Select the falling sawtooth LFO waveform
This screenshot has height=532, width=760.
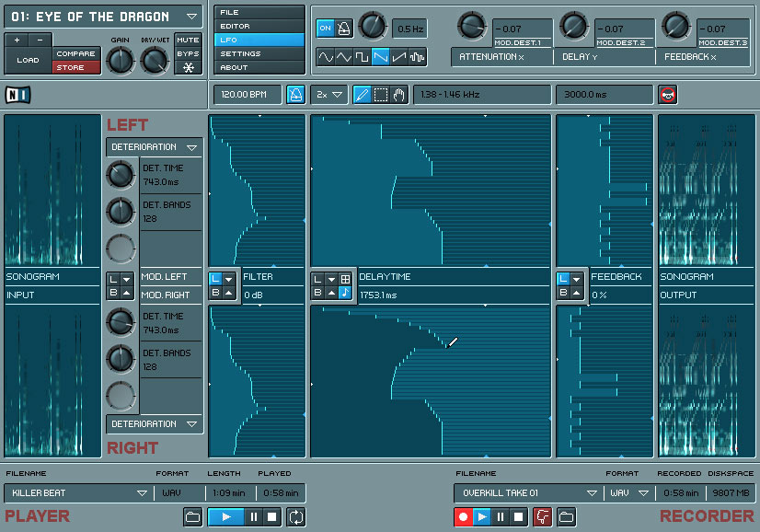(381, 57)
